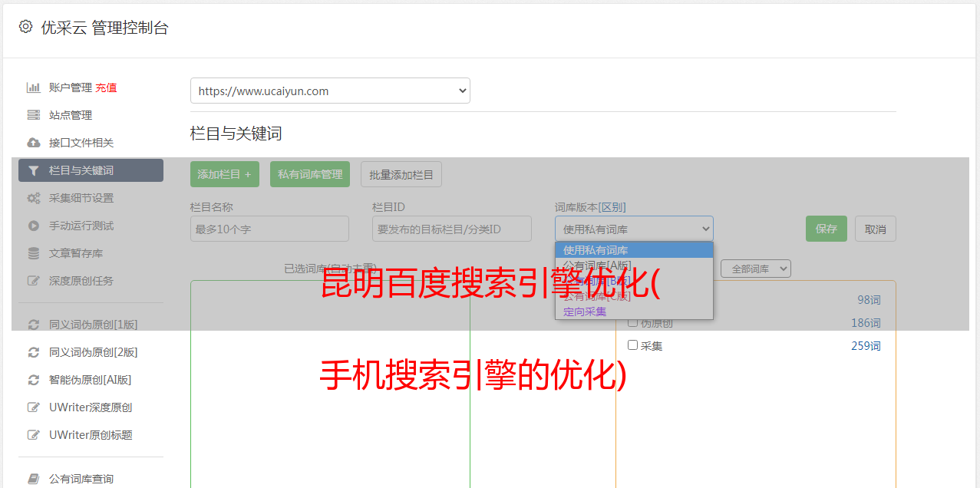Open 智能伪原创[AI版] in the sidebar

(91, 380)
